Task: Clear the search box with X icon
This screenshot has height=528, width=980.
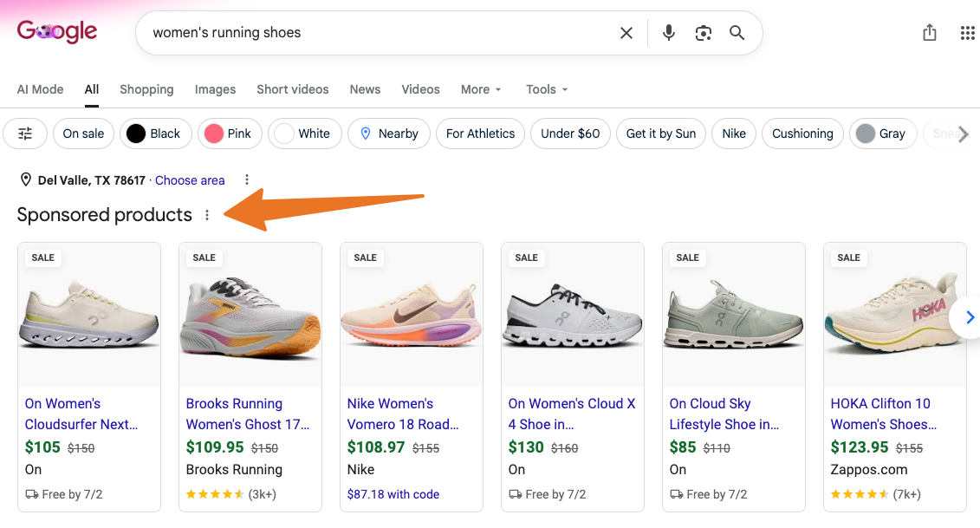Action: point(626,33)
